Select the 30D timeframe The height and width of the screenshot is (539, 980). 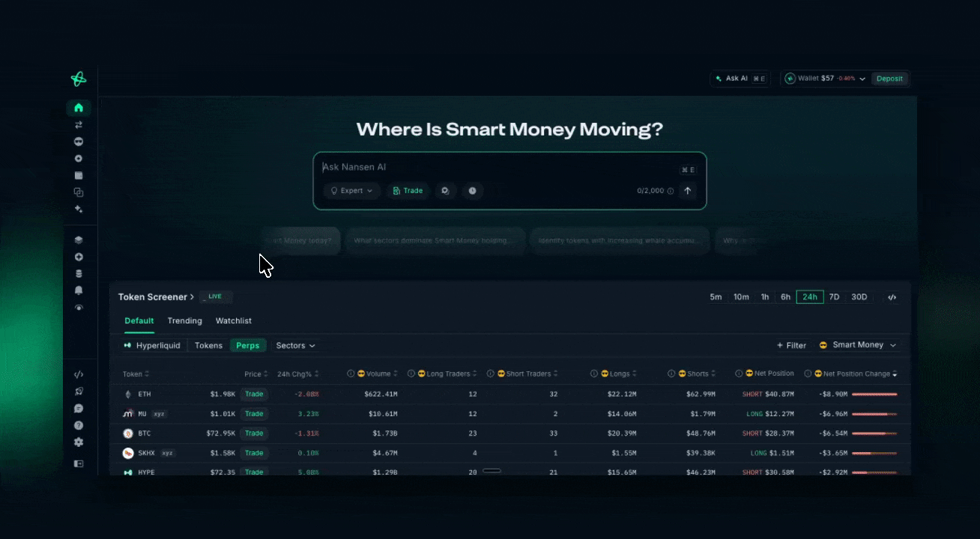click(x=859, y=297)
